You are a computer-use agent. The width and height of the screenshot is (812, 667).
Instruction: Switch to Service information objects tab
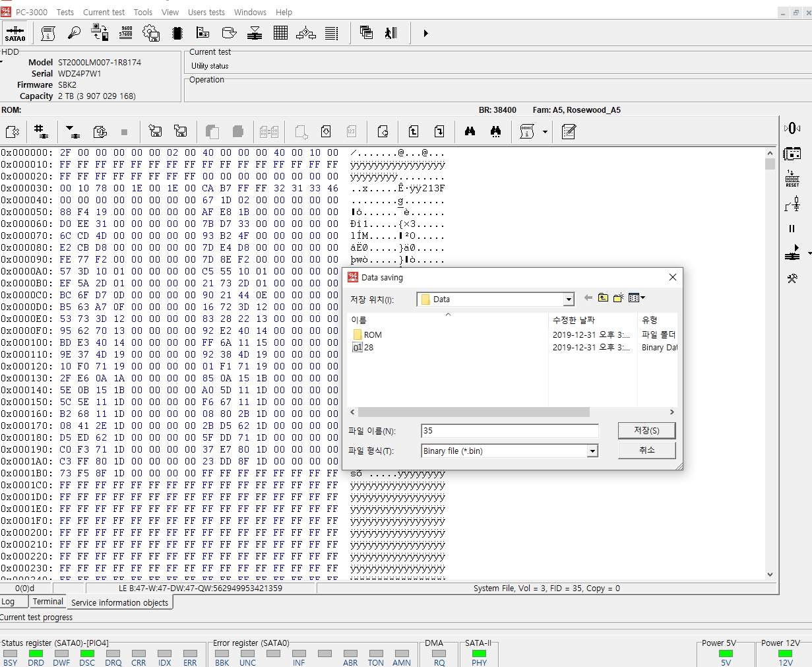(119, 602)
